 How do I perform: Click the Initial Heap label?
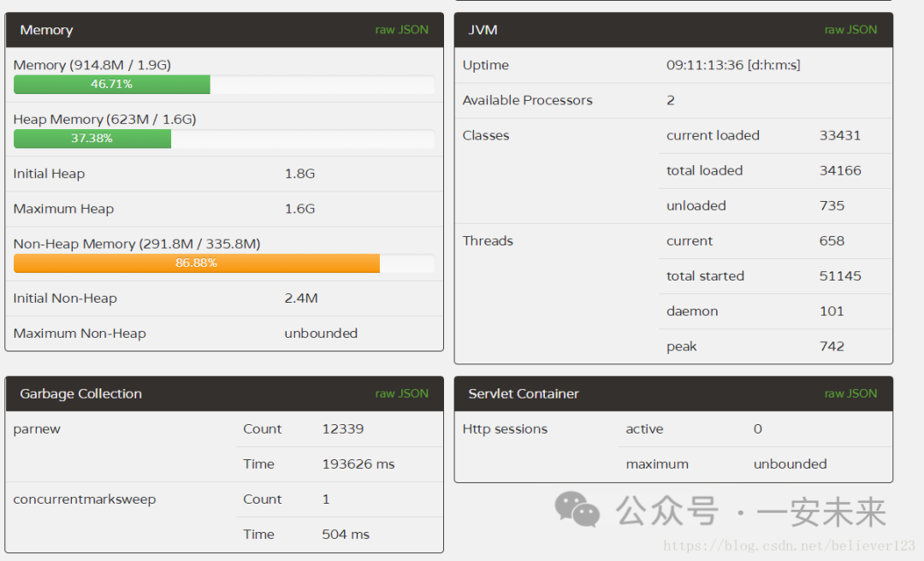point(49,174)
